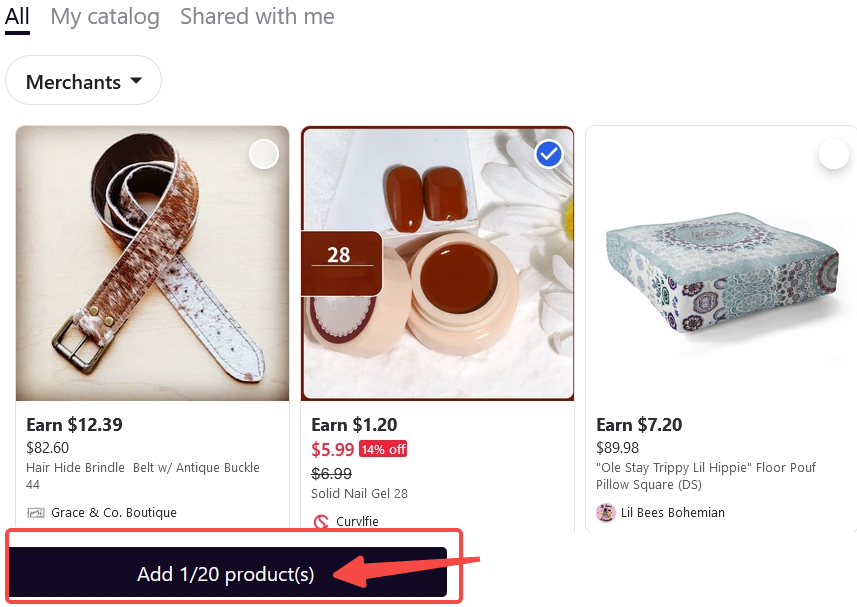Open the Merchants filter dropdown

(x=83, y=80)
